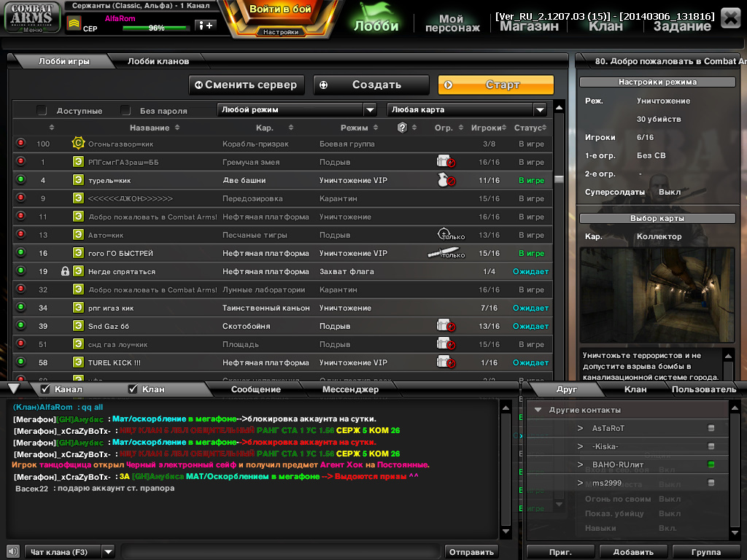Open the Сообщение chat tab
The image size is (747, 560).
tap(256, 389)
